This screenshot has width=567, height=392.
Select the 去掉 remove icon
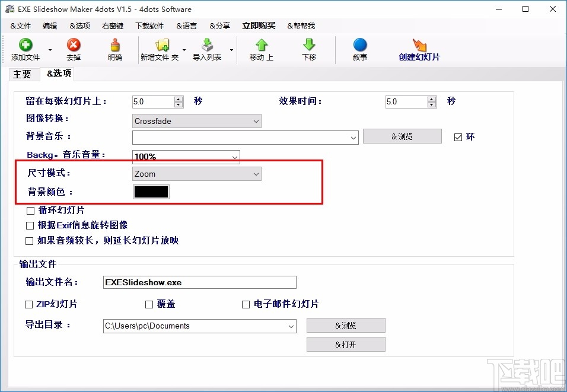[x=74, y=49]
